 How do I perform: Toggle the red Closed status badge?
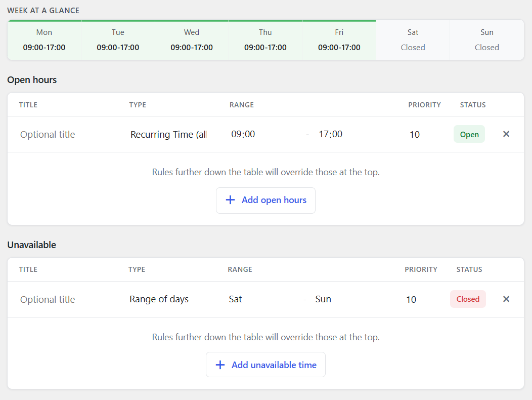(468, 299)
